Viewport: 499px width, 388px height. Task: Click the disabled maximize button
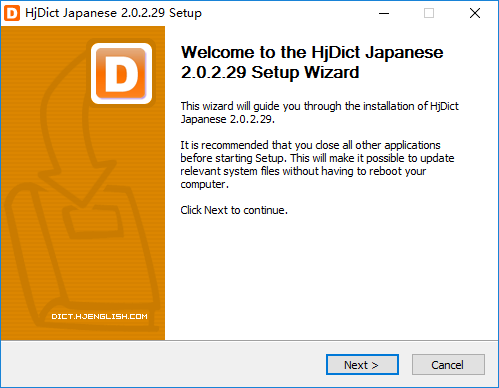(429, 13)
